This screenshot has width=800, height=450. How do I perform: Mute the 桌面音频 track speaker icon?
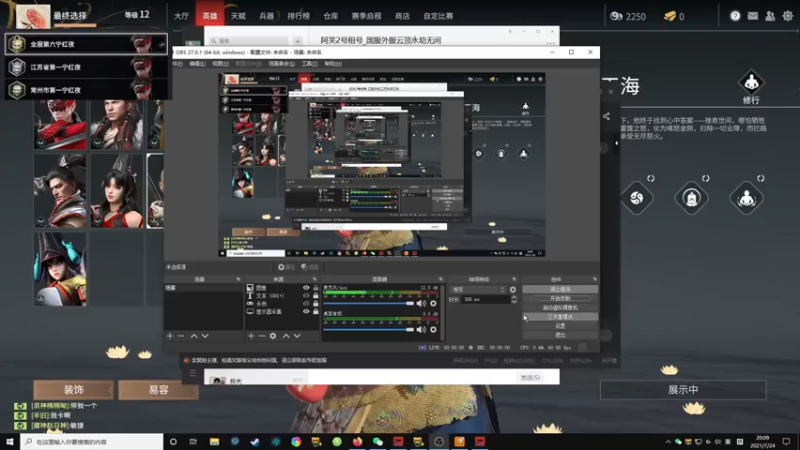tap(421, 330)
